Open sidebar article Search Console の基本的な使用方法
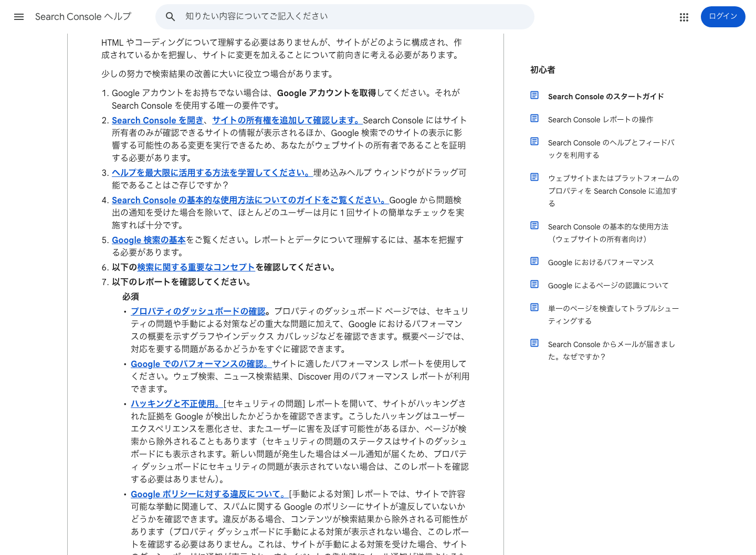 [x=608, y=233]
